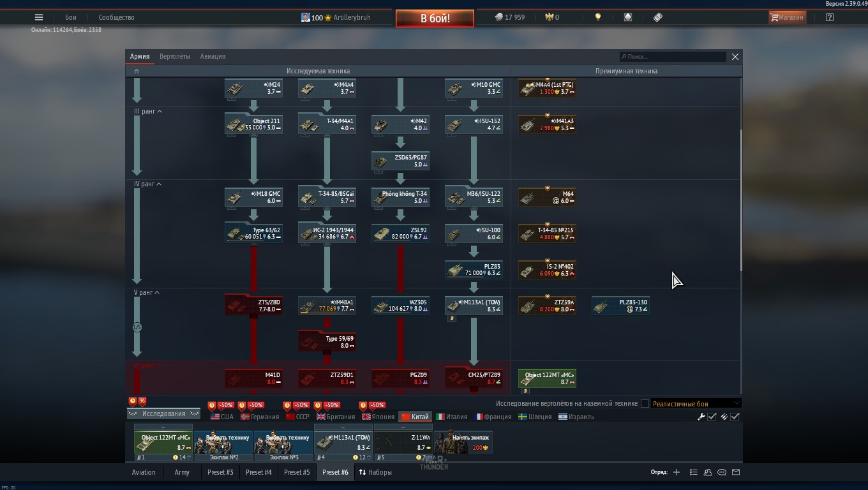Open the contacts list icon in the bottom bar
The height and width of the screenshot is (490, 868).
click(694, 472)
